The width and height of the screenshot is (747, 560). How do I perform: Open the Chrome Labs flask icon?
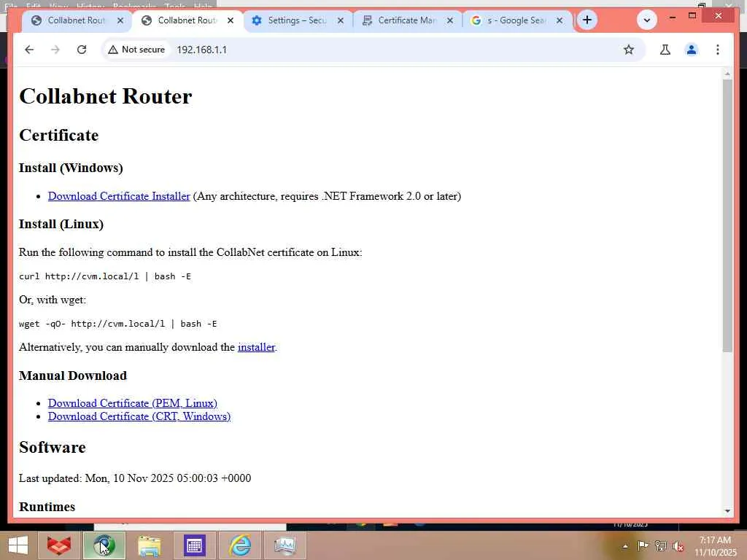(x=665, y=50)
